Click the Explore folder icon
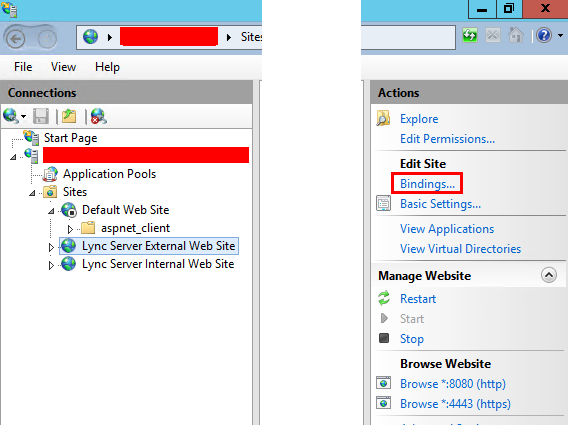Image resolution: width=568 pixels, height=425 pixels. coord(383,118)
